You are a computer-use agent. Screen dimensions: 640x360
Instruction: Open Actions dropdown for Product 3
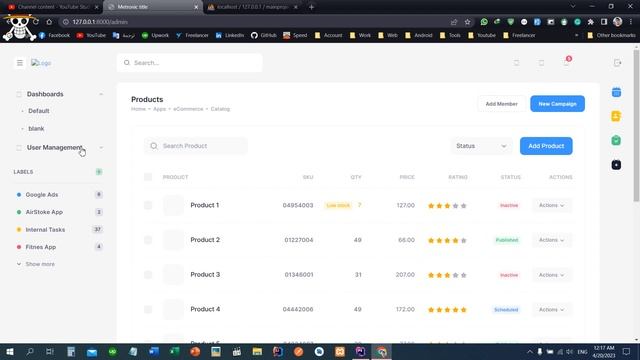(x=551, y=275)
